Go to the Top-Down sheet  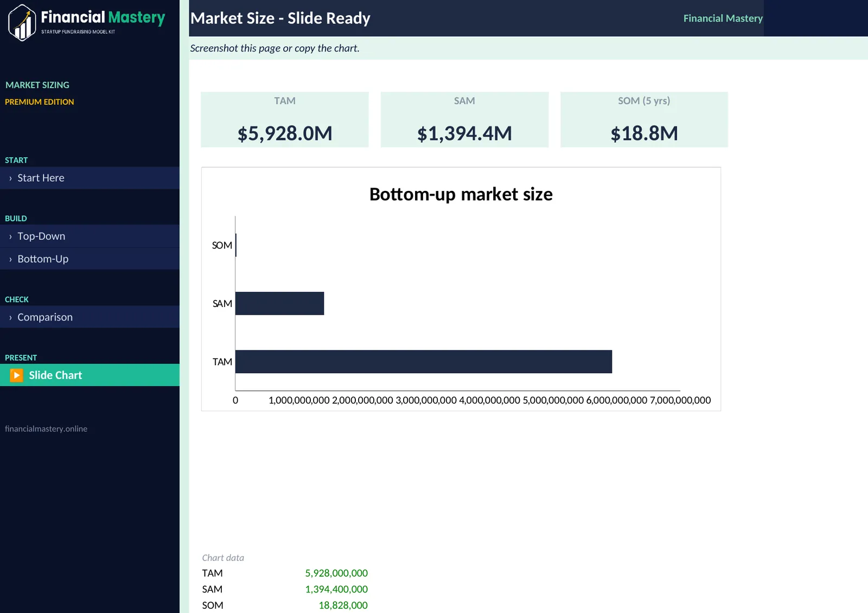pos(90,237)
